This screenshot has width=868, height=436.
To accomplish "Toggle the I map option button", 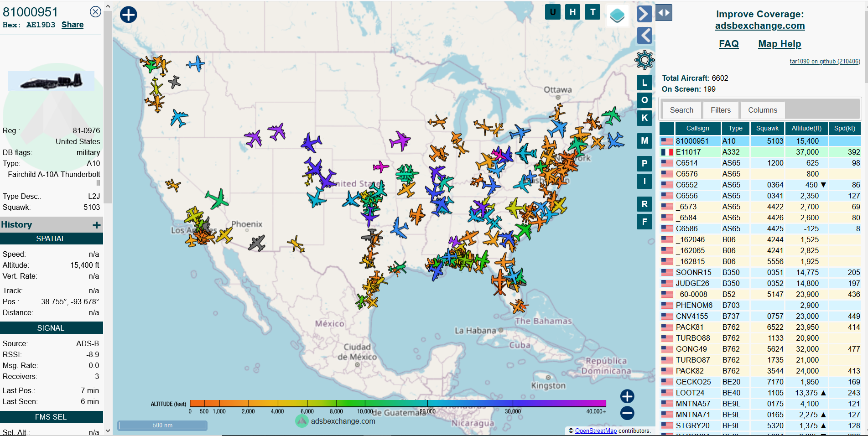I will pos(645,181).
